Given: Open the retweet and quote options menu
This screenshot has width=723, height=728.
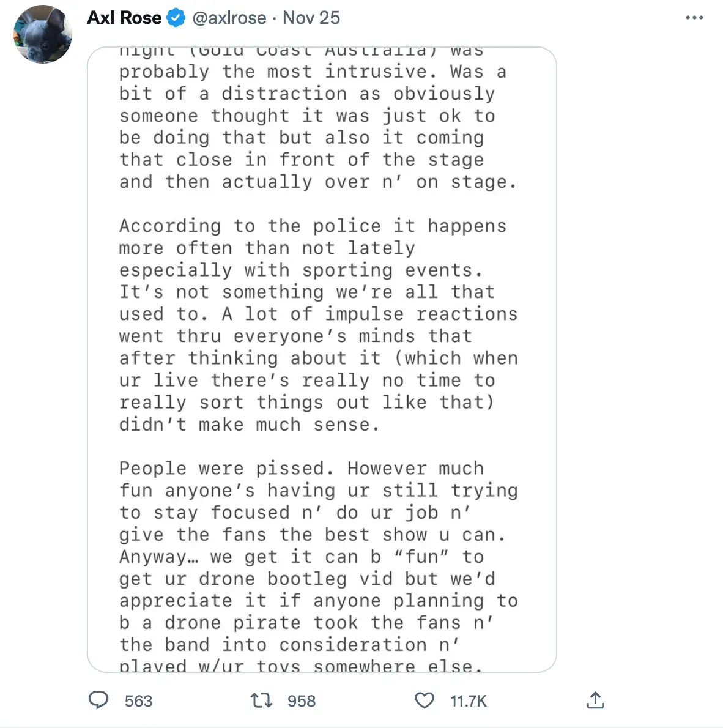Looking at the screenshot, I should click(261, 700).
